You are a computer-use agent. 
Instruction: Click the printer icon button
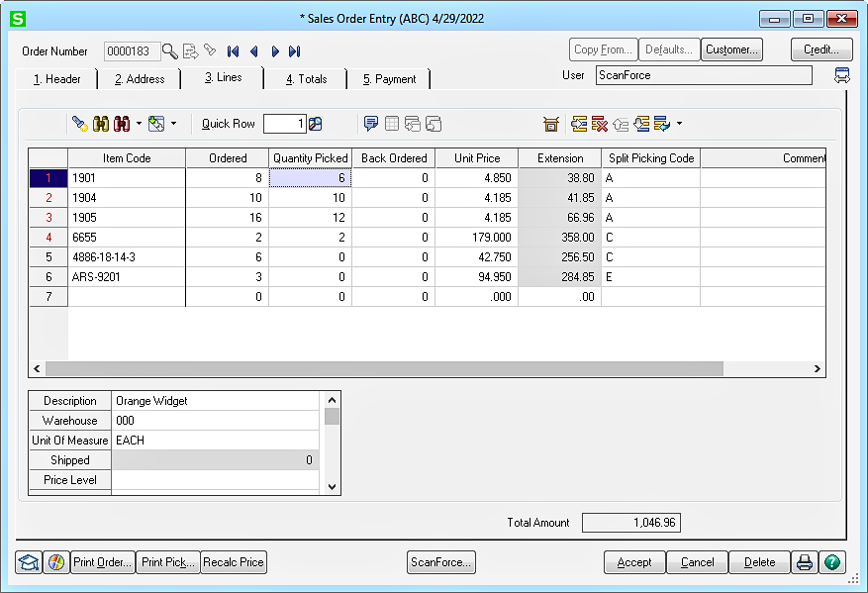coord(805,562)
